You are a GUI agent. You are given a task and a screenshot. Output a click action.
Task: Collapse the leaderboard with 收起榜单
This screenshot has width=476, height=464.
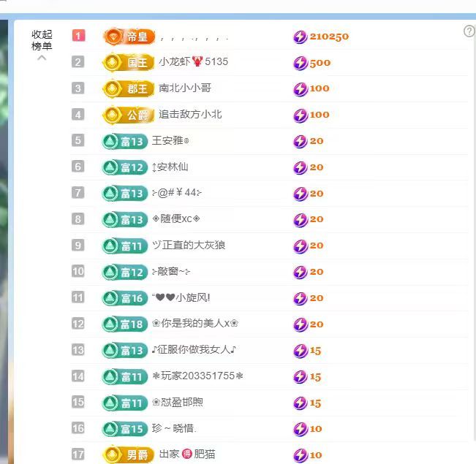[42, 39]
